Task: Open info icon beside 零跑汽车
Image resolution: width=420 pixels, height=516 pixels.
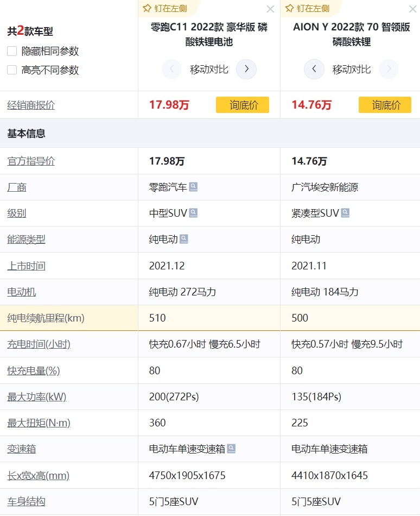Action: tap(194, 187)
